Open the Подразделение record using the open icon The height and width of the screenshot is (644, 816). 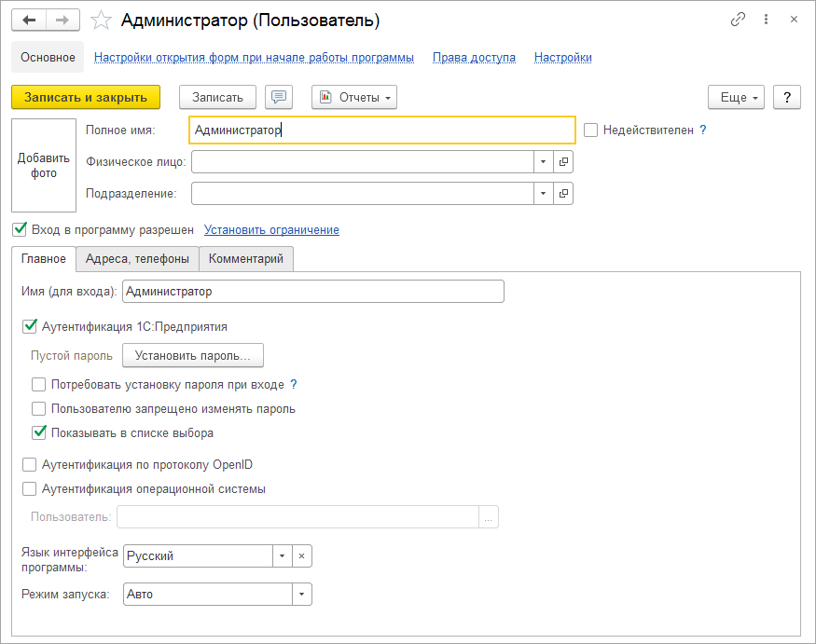(563, 193)
